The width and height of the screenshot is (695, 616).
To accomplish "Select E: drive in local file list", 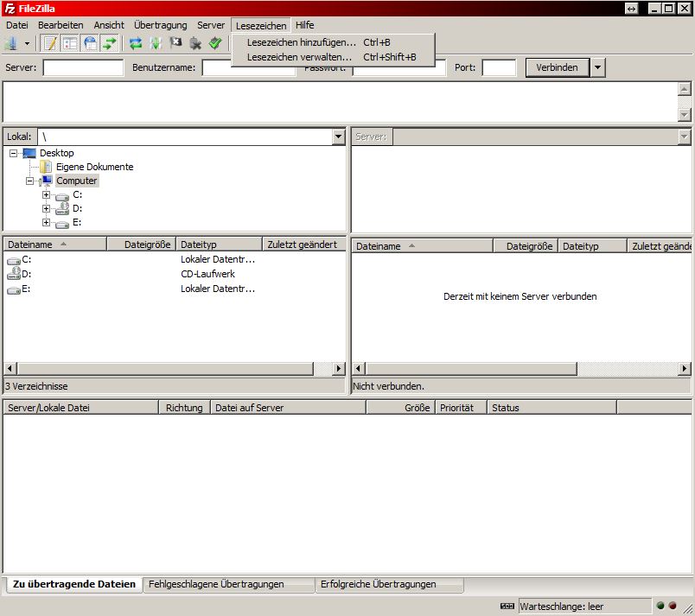I will coord(19,289).
